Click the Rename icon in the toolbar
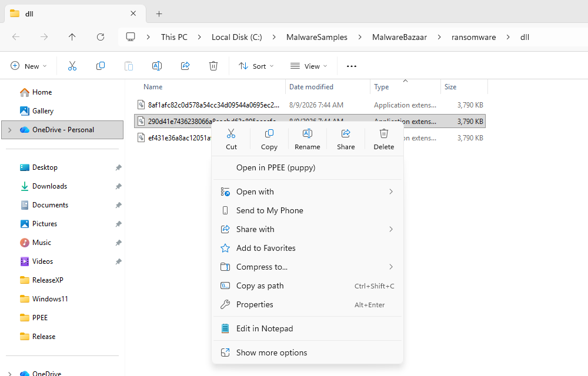 click(x=157, y=66)
